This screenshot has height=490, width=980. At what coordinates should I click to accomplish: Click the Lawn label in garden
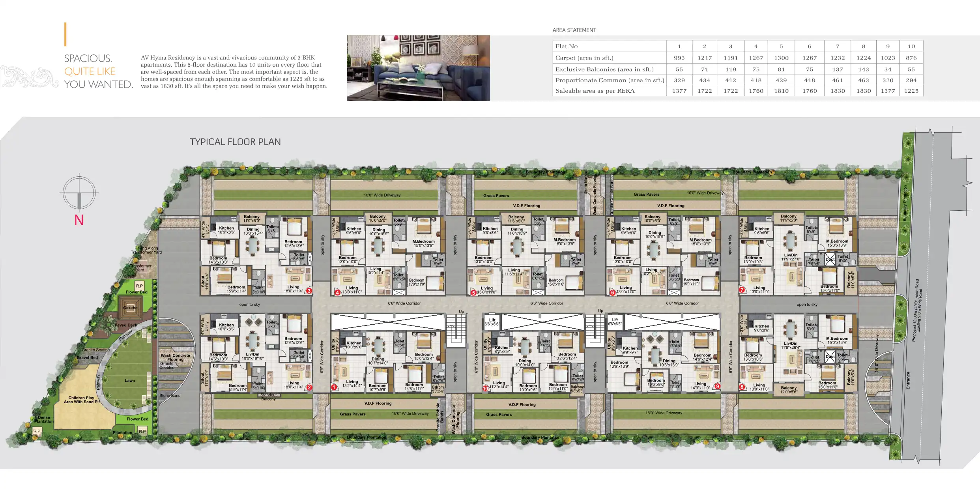pos(130,381)
